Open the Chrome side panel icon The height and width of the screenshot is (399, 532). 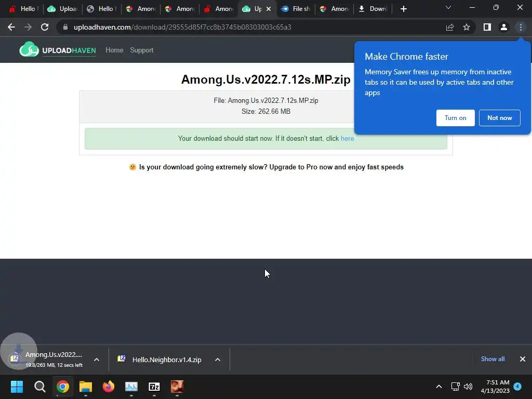[487, 27]
